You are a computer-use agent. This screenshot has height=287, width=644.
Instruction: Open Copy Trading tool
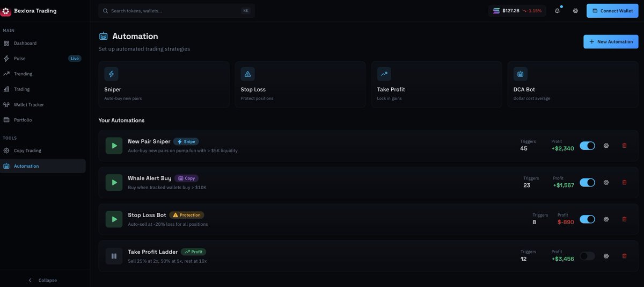pyautogui.click(x=43, y=150)
